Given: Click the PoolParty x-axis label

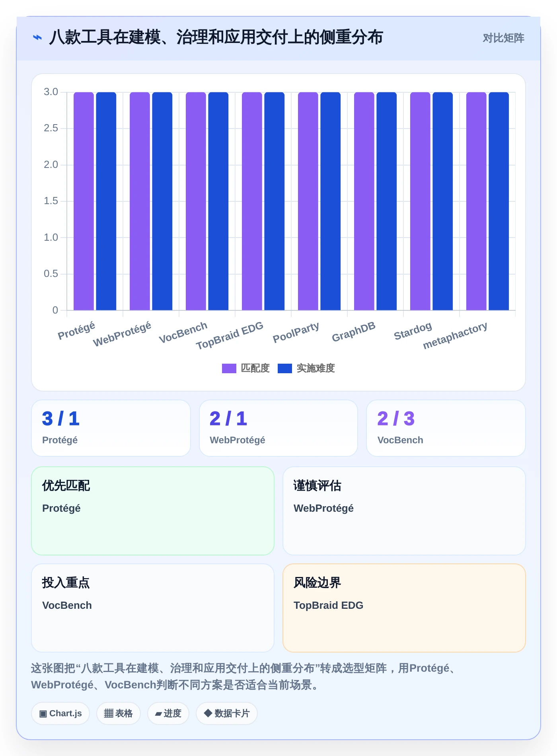Looking at the screenshot, I should tap(296, 332).
